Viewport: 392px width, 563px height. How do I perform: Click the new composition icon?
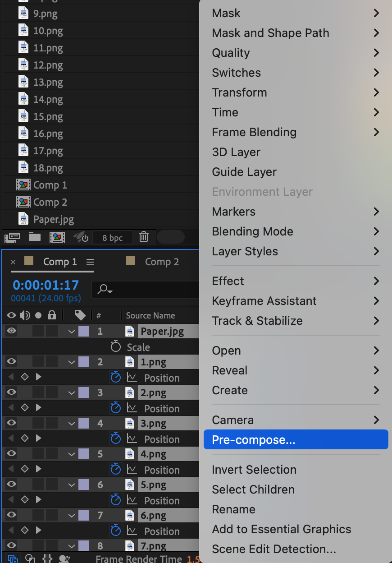(x=57, y=236)
